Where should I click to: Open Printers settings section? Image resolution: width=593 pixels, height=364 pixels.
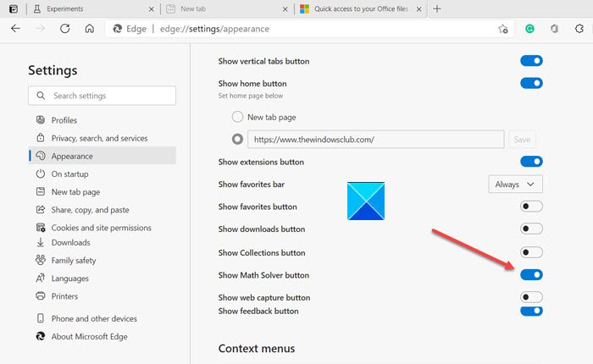(x=103, y=296)
